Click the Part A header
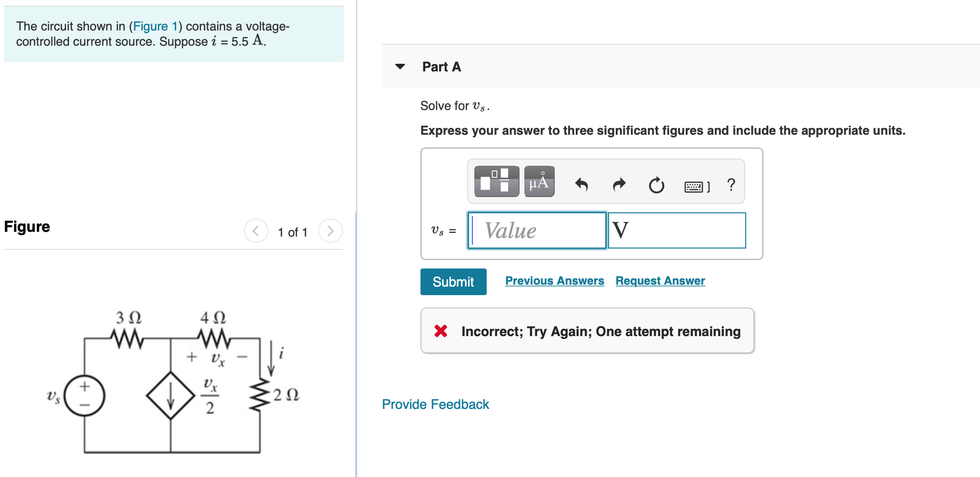Image resolution: width=980 pixels, height=477 pixels. (440, 67)
